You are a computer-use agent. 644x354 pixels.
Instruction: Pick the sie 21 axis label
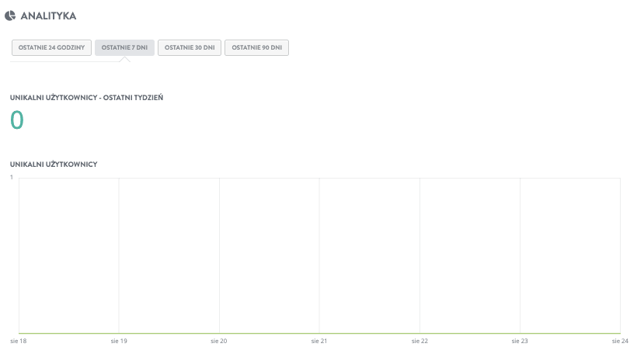tap(319, 341)
